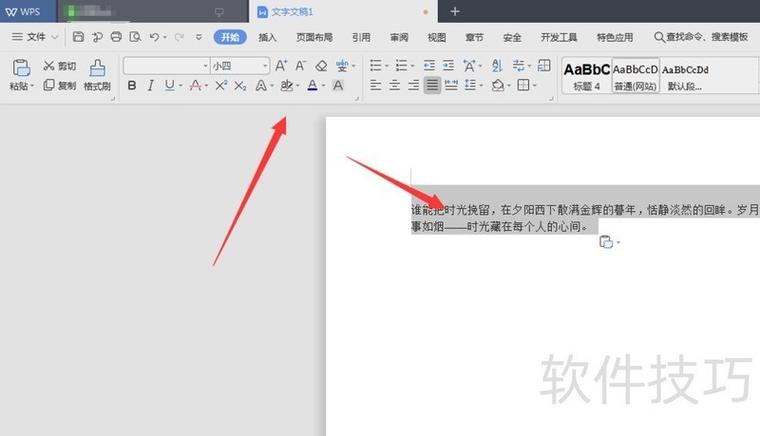Open the 开发工具 tab

click(559, 37)
